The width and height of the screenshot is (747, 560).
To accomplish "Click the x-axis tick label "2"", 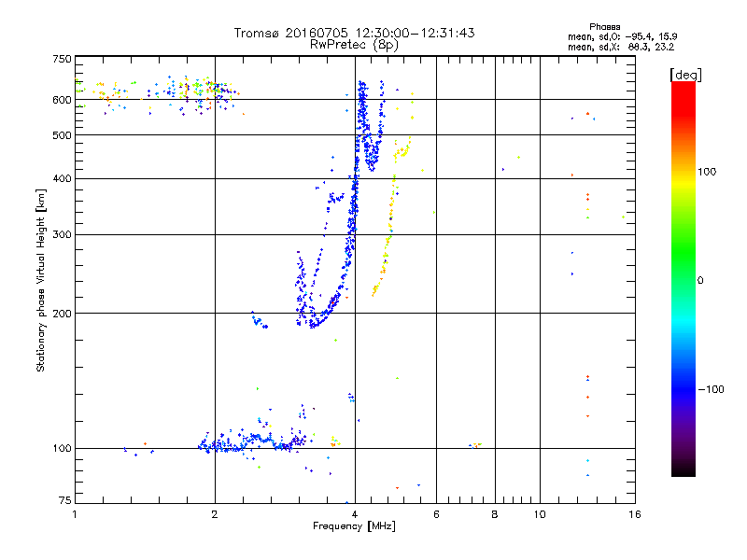I will tap(215, 514).
